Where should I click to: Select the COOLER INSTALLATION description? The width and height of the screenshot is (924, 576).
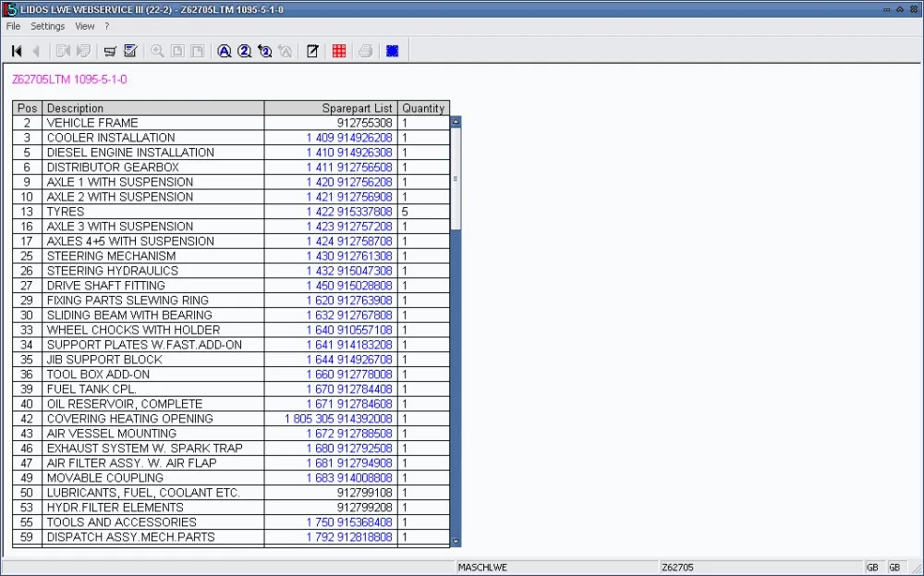(111, 138)
